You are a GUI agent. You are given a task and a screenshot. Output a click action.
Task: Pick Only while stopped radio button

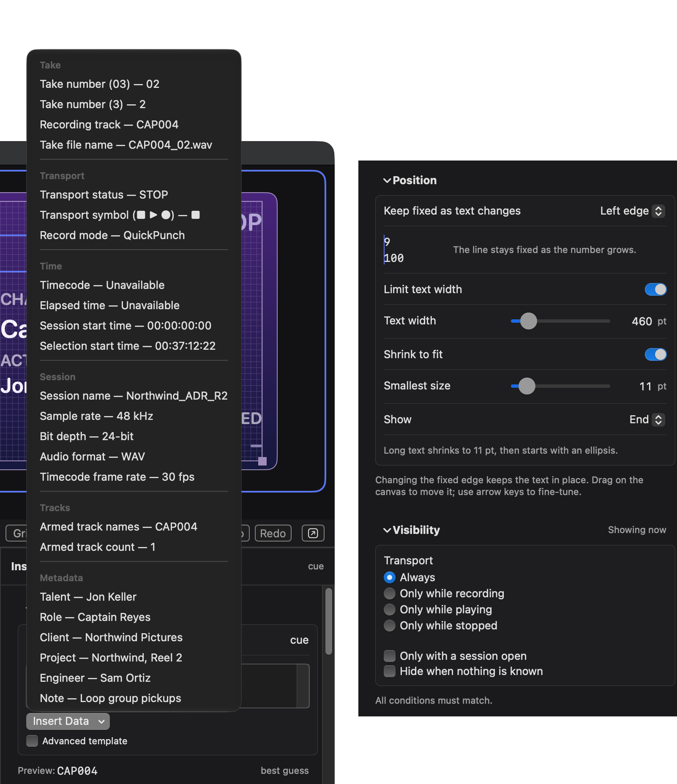(x=390, y=626)
